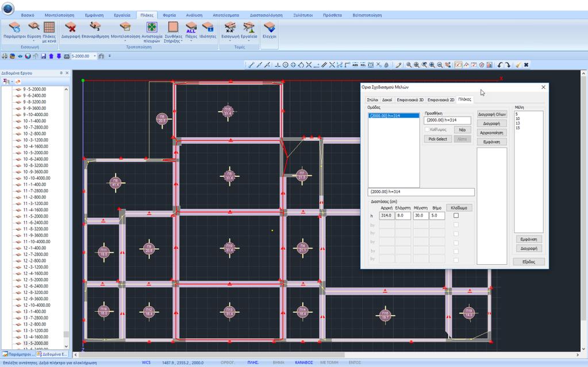Expand the Εισαγωγή sections dropdown arrow
Viewport: 588px width, 367px height.
(x=230, y=41)
